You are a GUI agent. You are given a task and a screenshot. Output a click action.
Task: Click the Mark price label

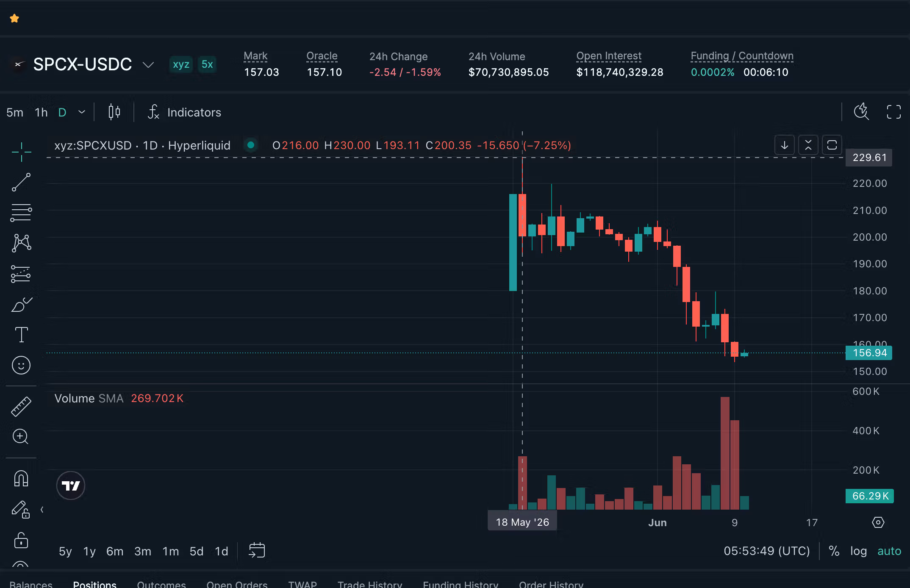255,56
